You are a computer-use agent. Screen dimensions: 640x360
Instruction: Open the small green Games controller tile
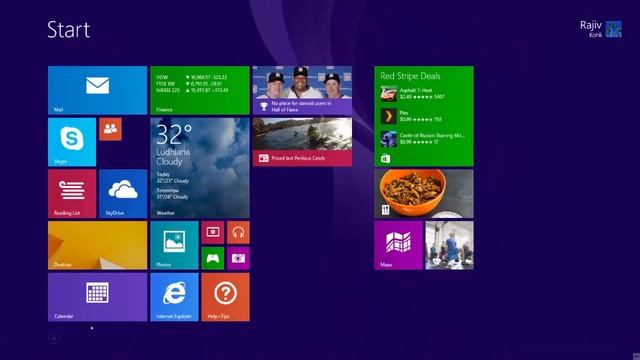[x=213, y=258]
